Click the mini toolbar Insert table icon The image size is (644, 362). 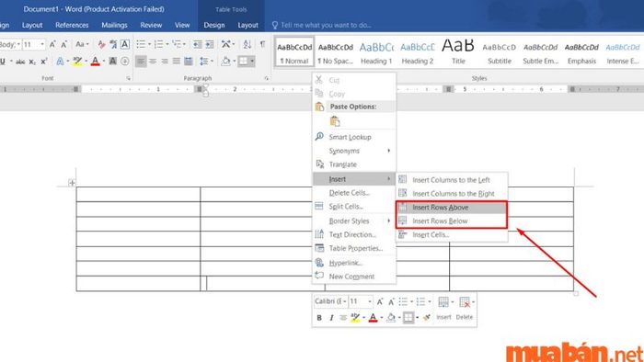443,302
